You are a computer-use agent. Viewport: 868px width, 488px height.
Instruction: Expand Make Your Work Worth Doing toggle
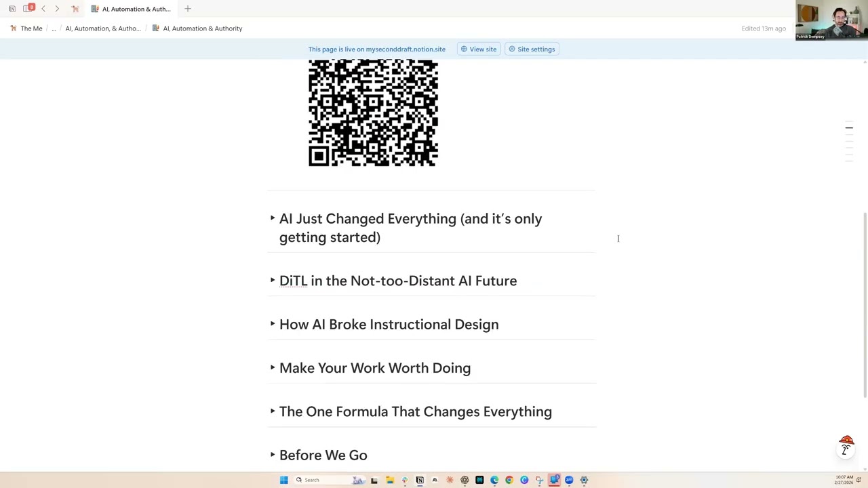[273, 367]
